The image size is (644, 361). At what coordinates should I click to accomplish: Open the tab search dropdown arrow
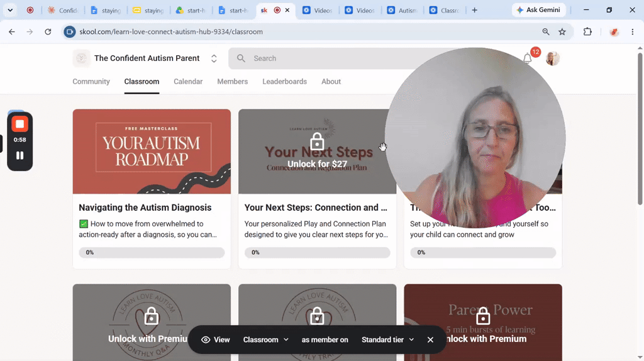point(10,10)
